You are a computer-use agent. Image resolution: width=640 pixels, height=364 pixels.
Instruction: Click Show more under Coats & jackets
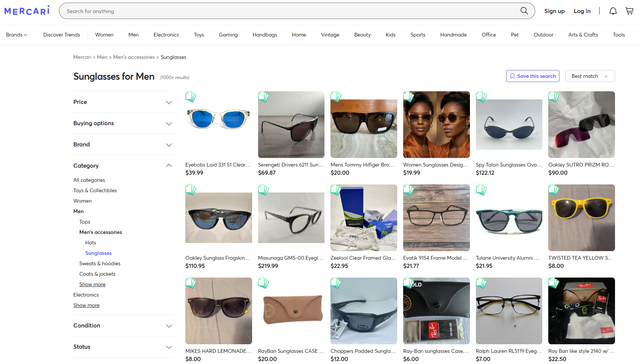[x=92, y=284]
